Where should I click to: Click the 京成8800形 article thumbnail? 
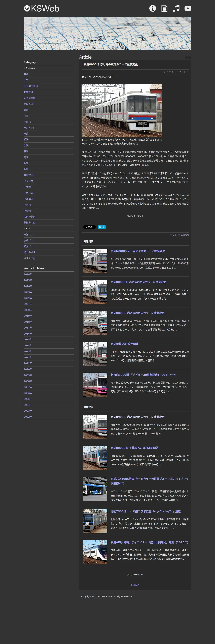point(95,323)
